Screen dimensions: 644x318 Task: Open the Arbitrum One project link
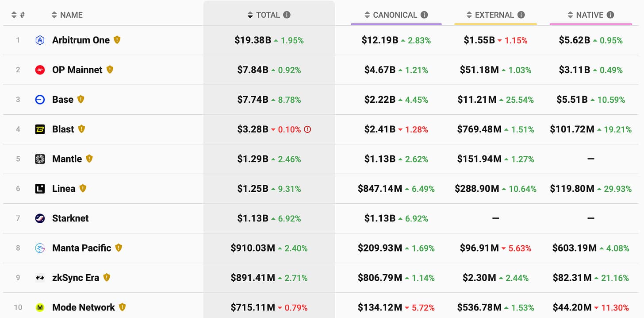[81, 40]
